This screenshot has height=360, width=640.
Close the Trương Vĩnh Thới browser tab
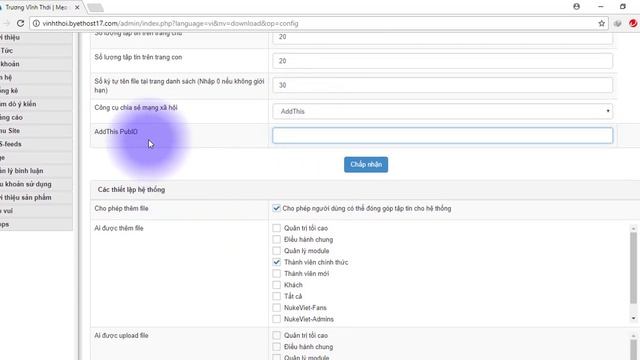(77, 7)
